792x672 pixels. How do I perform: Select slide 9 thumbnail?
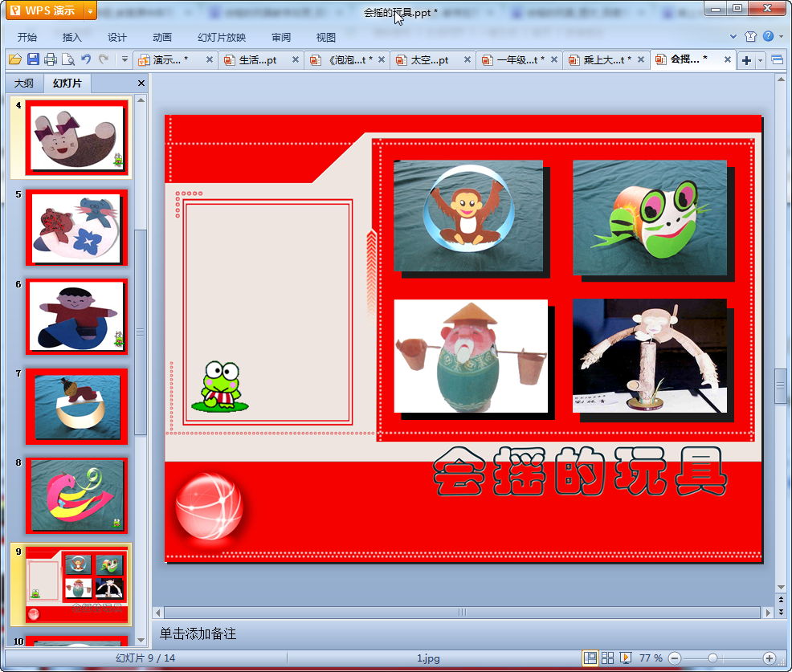[x=77, y=584]
